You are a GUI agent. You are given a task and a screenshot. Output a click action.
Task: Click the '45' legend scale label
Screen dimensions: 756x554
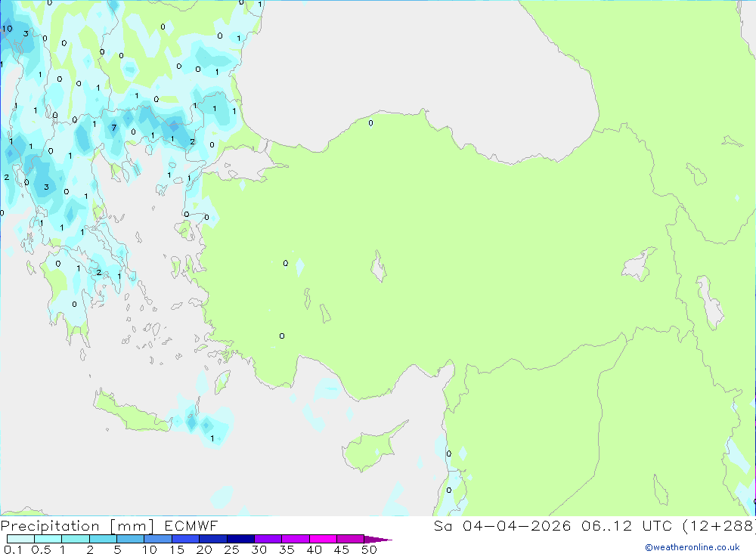point(342,549)
